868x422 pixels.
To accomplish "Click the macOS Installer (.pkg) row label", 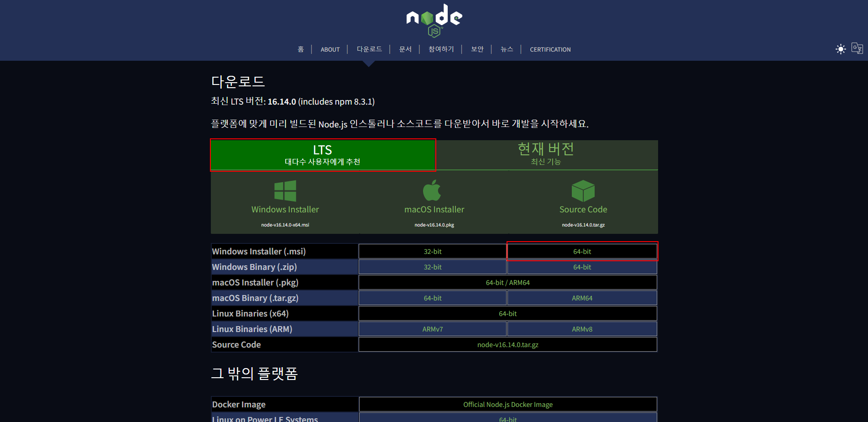I will coord(255,283).
